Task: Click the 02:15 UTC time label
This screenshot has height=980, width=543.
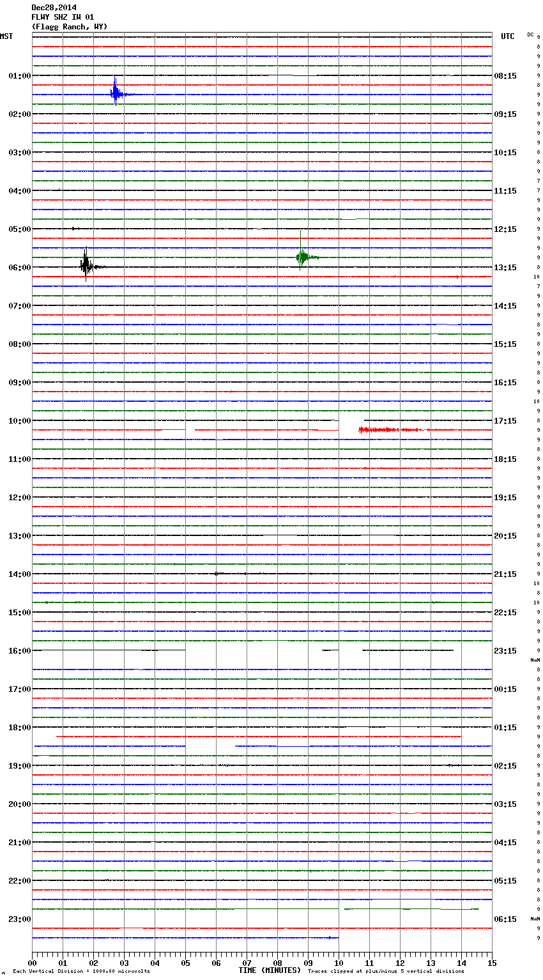Action: click(505, 766)
